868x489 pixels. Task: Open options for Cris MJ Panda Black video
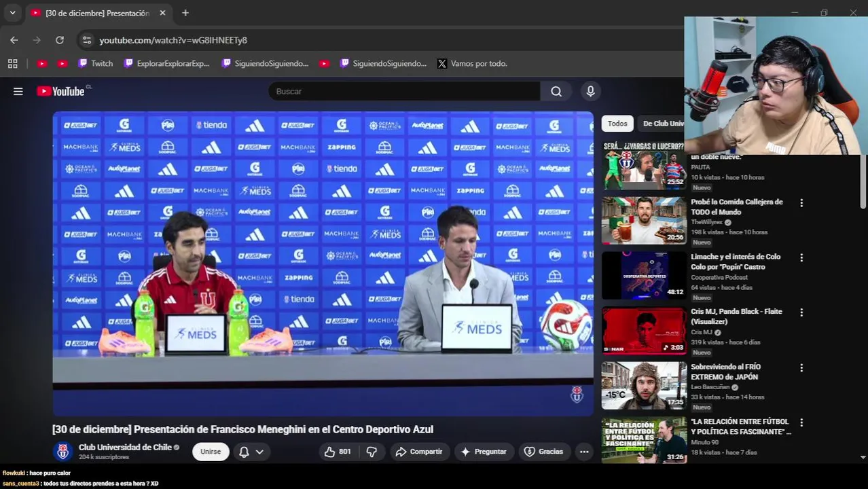coord(801,312)
